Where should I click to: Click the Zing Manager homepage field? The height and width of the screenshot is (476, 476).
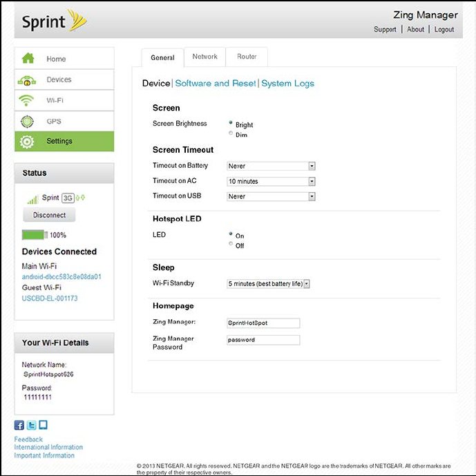tap(263, 323)
